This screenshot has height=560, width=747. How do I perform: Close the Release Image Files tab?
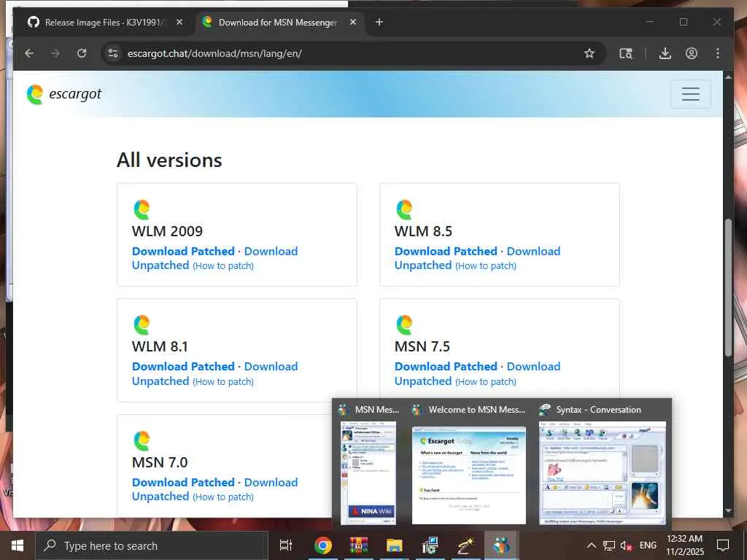pos(179,22)
